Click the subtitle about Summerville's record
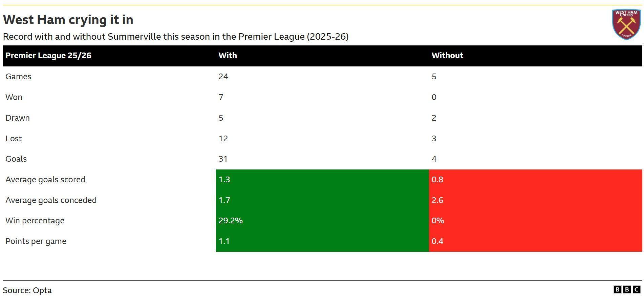 [x=176, y=37]
